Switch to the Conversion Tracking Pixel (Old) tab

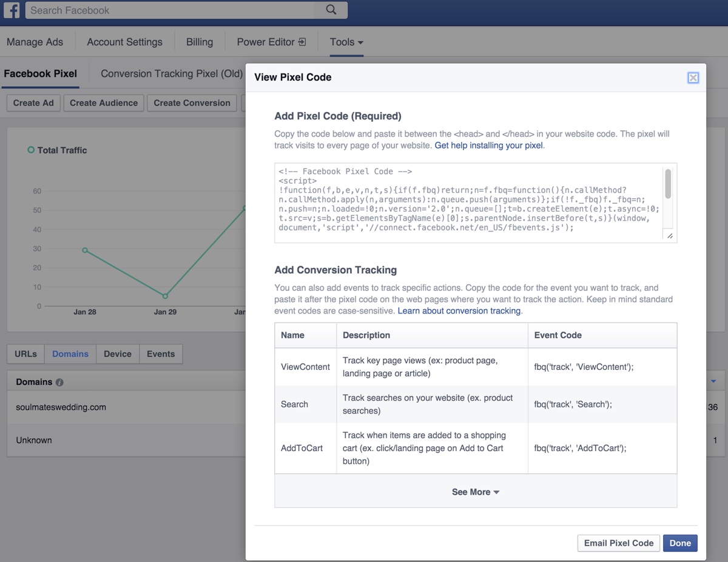172,73
